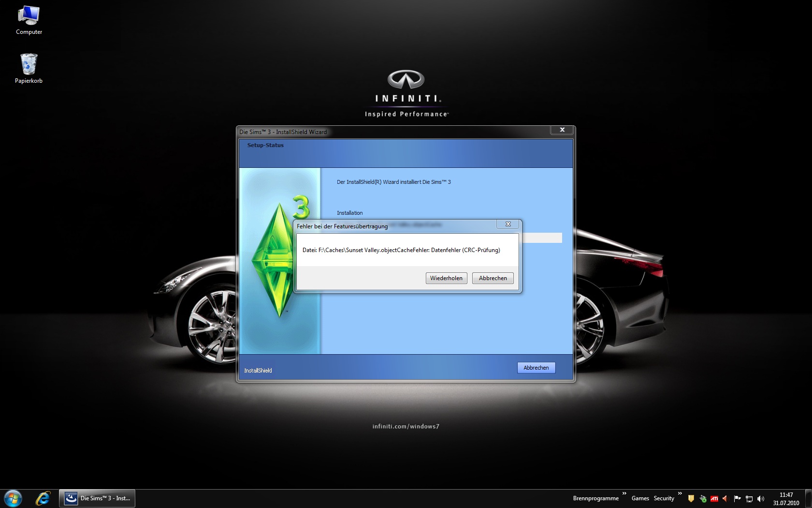This screenshot has height=508, width=812.
Task: Open the Games toolbar
Action: [640, 498]
